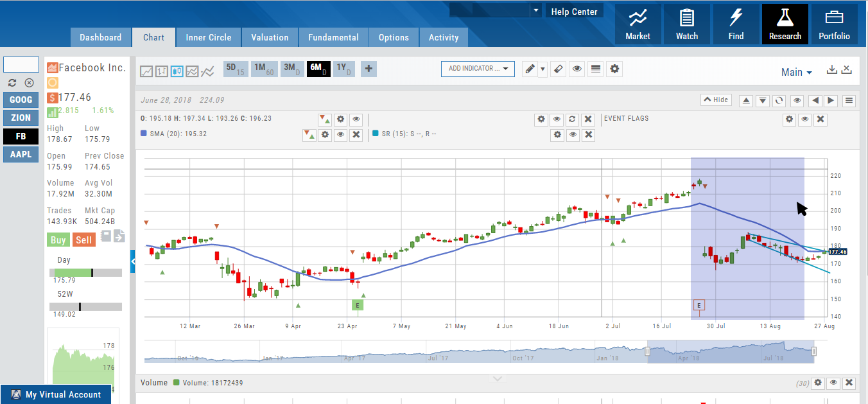Select AAPL in the watchlist
Screen dimensions: 868x404
(21, 154)
